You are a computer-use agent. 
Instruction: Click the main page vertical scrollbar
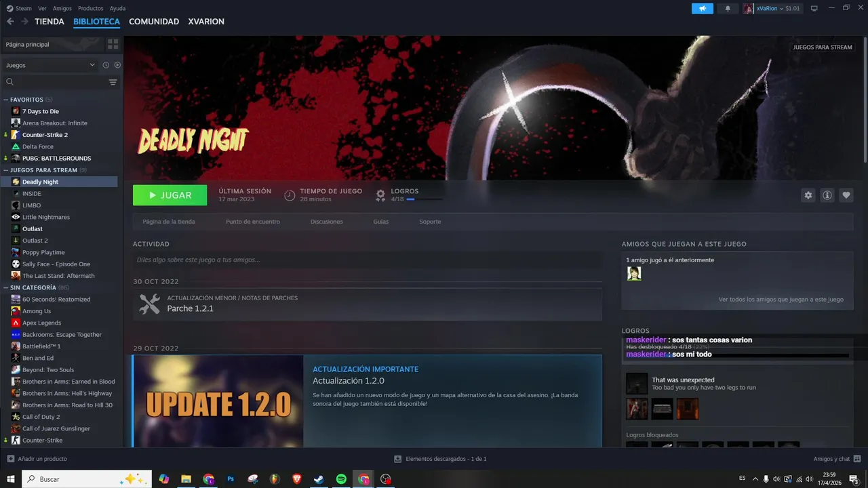pyautogui.click(x=865, y=98)
